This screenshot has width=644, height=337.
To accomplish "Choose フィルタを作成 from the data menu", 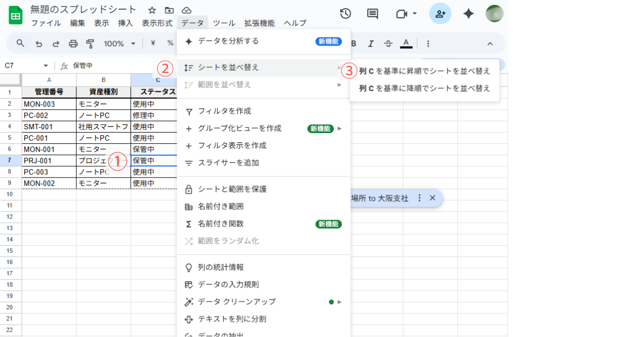I will coord(224,111).
